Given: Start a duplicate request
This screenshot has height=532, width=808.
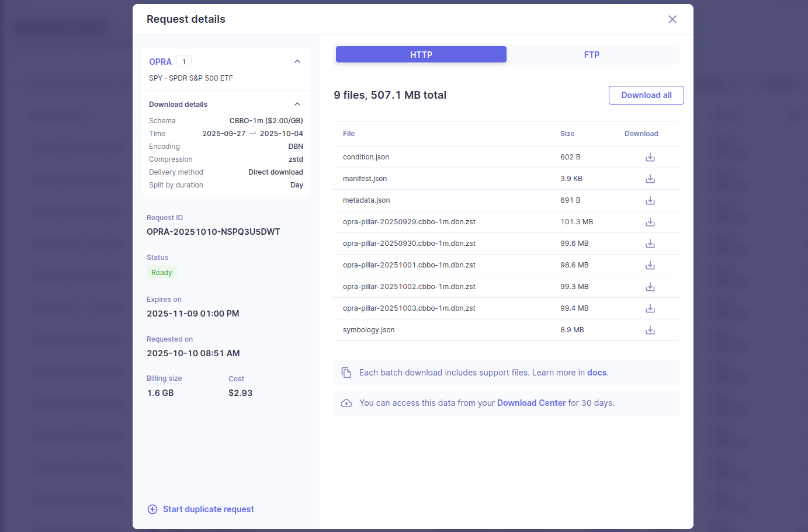Looking at the screenshot, I should [x=201, y=509].
